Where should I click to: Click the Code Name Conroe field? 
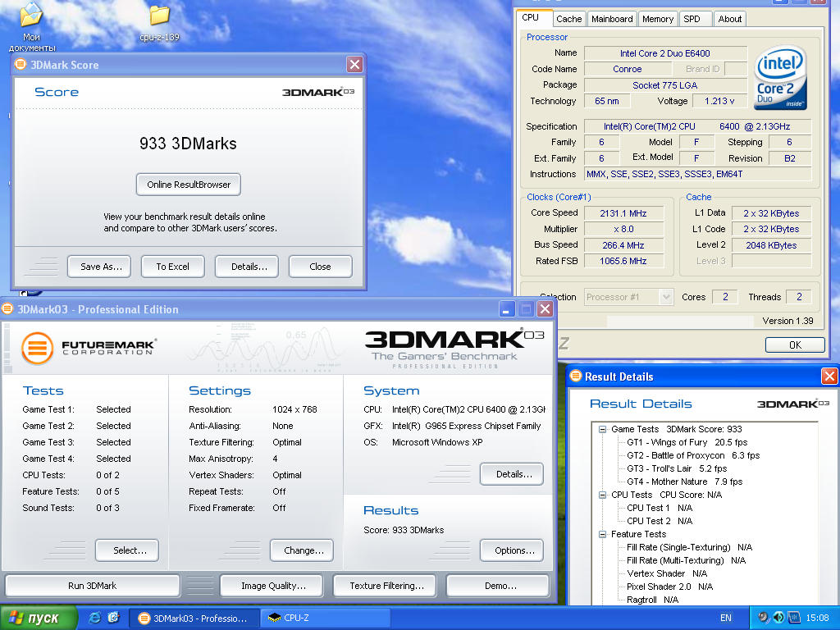[x=628, y=69]
